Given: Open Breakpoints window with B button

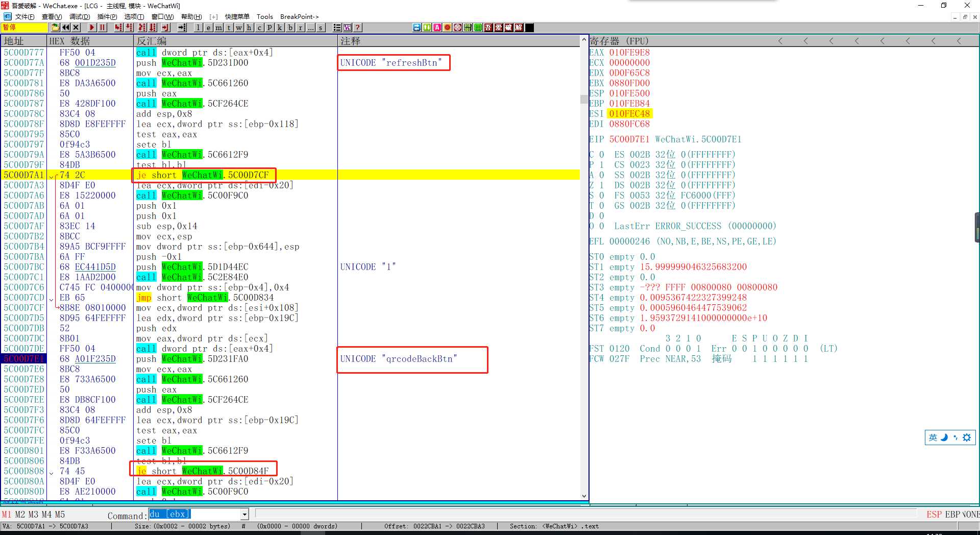Looking at the screenshot, I should [290, 28].
